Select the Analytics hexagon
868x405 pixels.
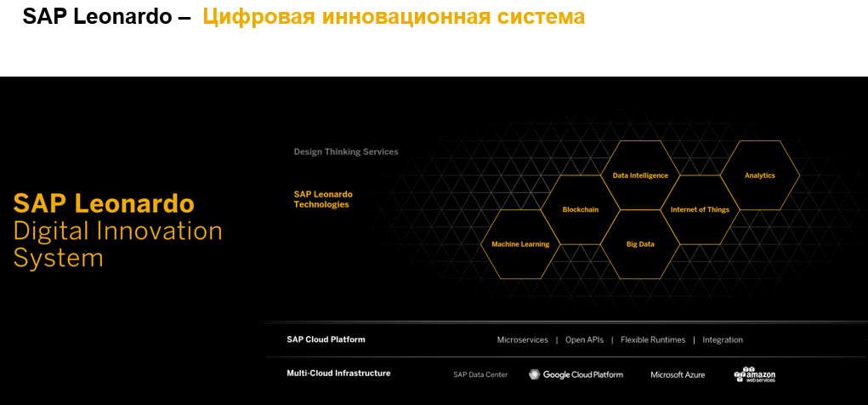[760, 175]
